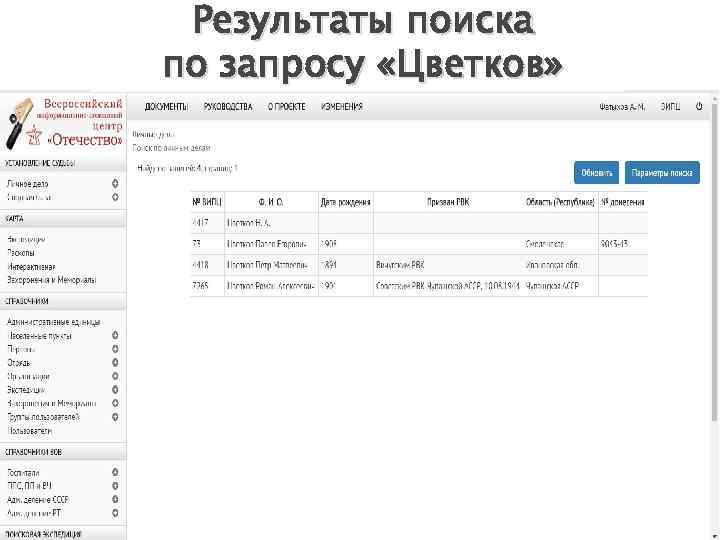Open the Адм. деление СССР reference
720x540 pixels.
(x=38, y=499)
